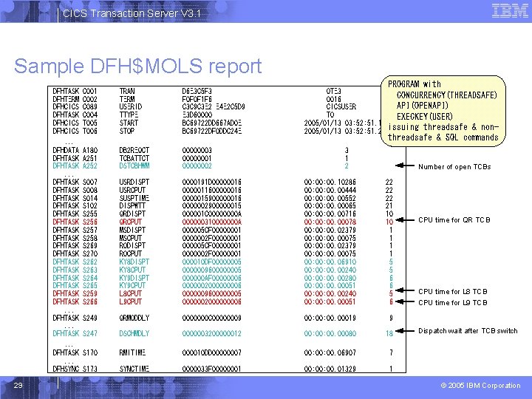Click the 'STOP' field name
The height and width of the screenshot is (399, 532).
pyautogui.click(x=127, y=131)
